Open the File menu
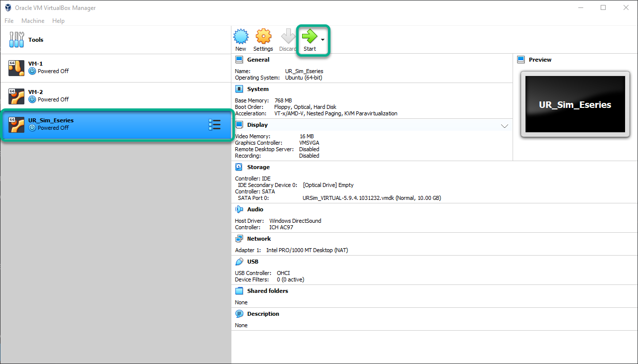The image size is (638, 364). coord(9,21)
